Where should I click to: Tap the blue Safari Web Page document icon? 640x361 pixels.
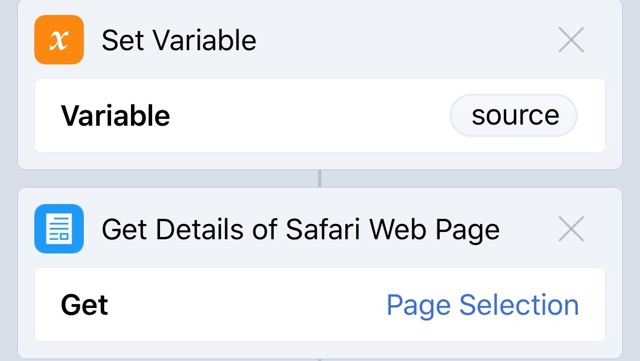pos(59,229)
